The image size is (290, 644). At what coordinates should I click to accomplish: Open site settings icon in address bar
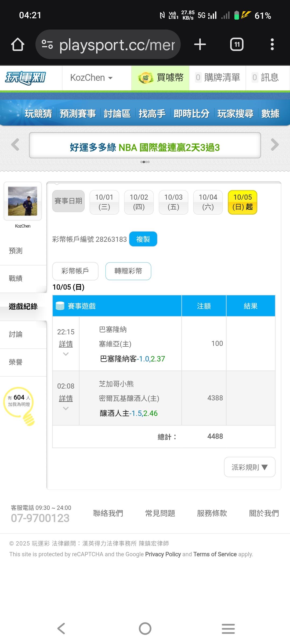tap(47, 44)
